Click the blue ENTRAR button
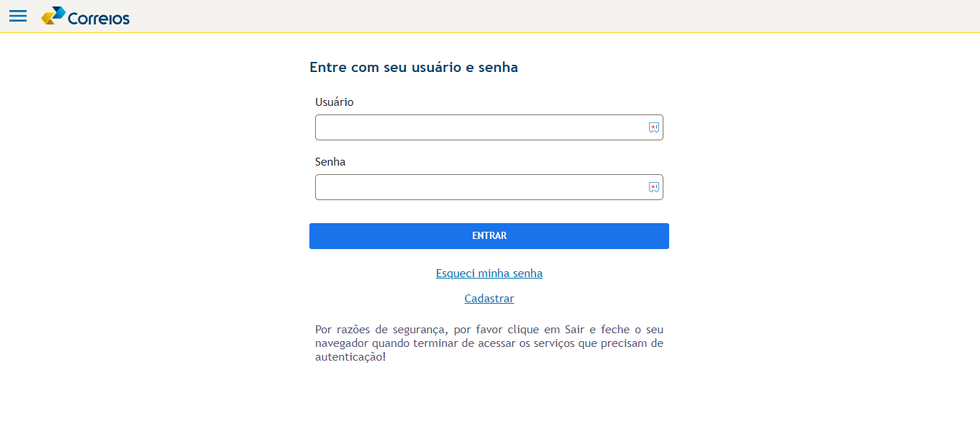 pyautogui.click(x=489, y=236)
